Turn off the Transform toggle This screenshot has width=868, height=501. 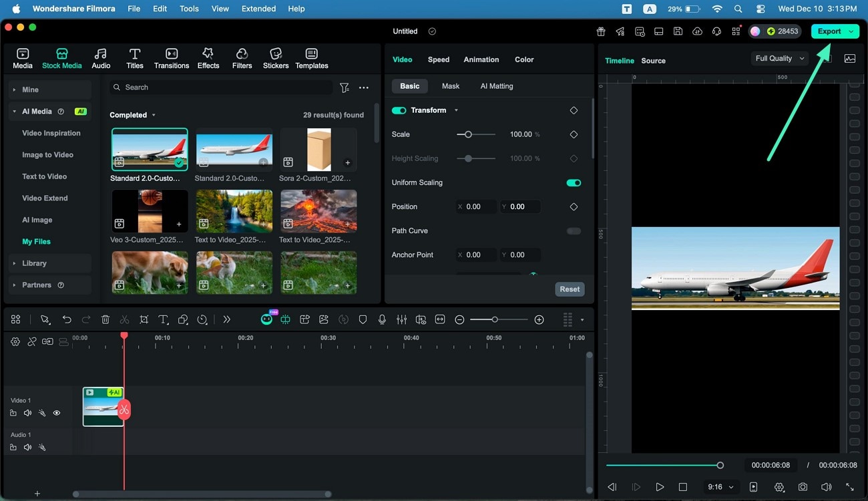[x=399, y=110]
